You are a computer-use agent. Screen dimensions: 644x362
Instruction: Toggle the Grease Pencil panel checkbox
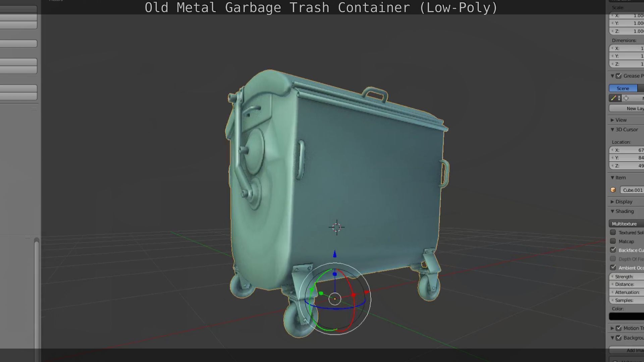click(619, 76)
